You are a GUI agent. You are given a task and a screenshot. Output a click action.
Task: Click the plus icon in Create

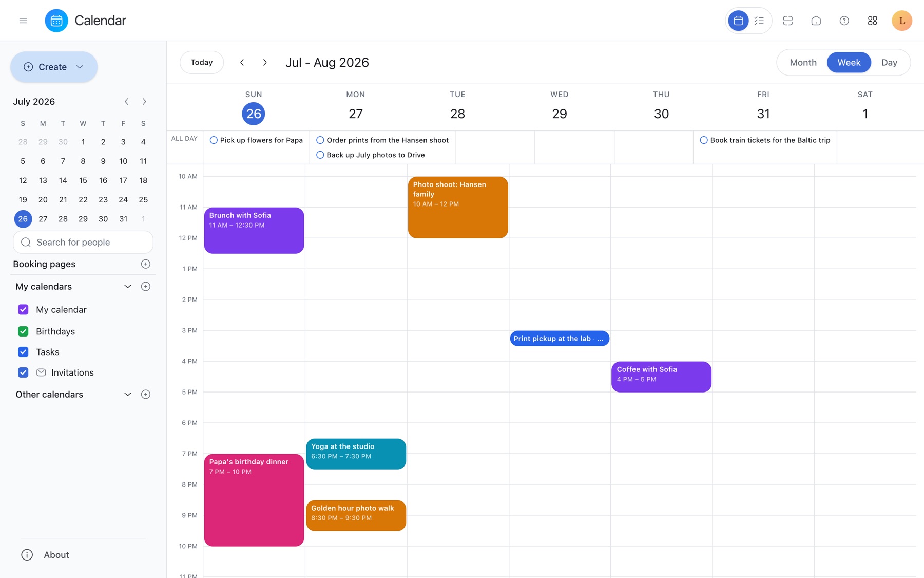pos(28,67)
